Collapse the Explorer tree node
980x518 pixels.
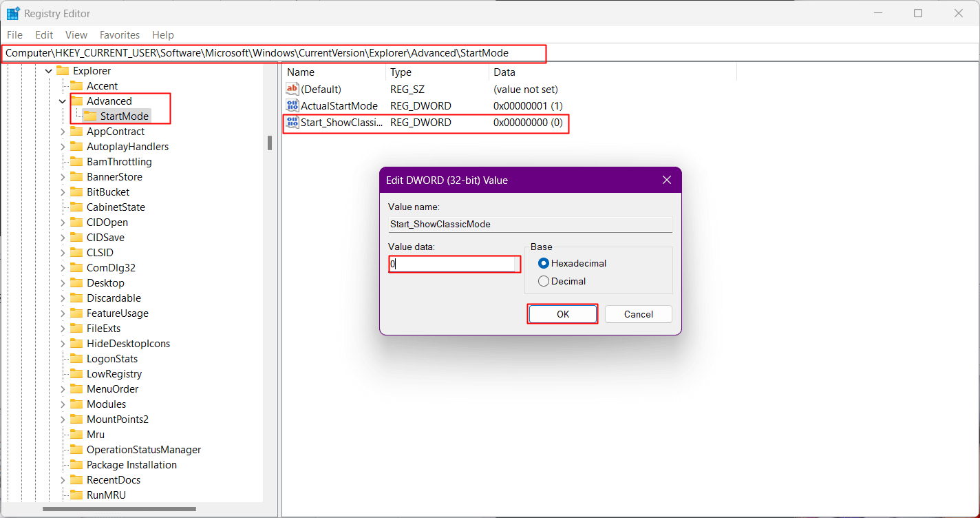49,71
